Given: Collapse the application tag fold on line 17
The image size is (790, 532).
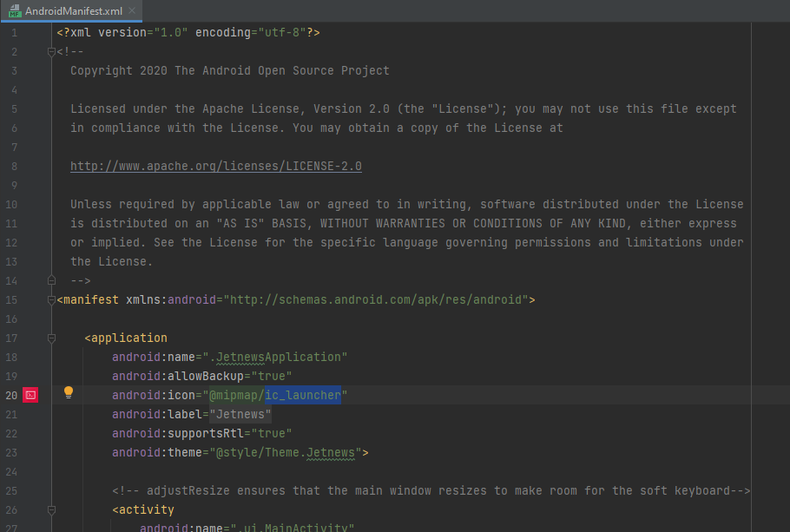Looking at the screenshot, I should [51, 338].
